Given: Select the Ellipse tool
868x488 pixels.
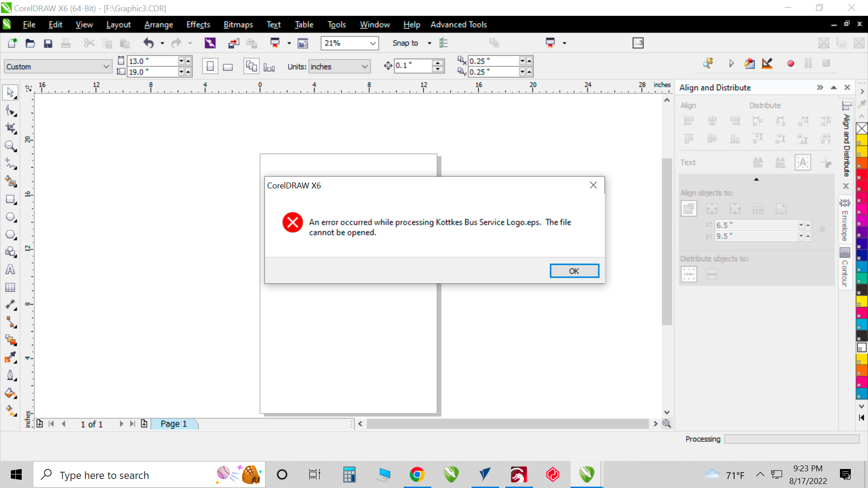Looking at the screenshot, I should [10, 217].
